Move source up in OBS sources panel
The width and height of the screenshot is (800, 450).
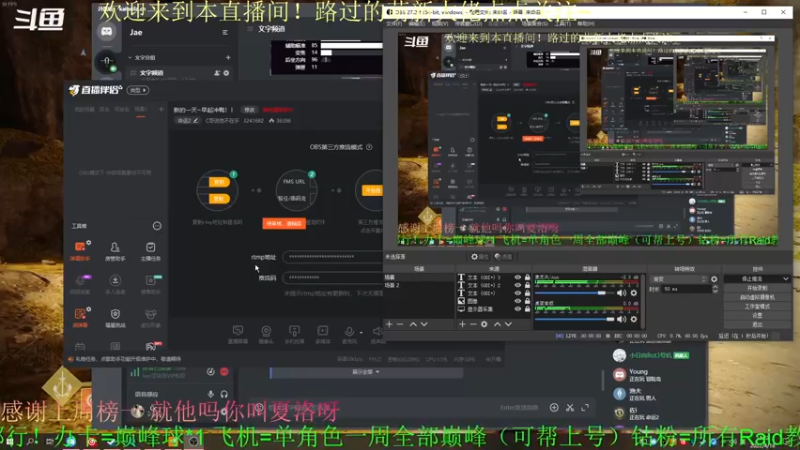(497, 324)
